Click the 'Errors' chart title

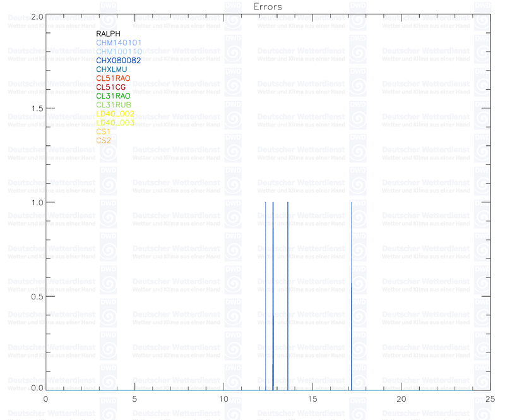click(x=268, y=7)
